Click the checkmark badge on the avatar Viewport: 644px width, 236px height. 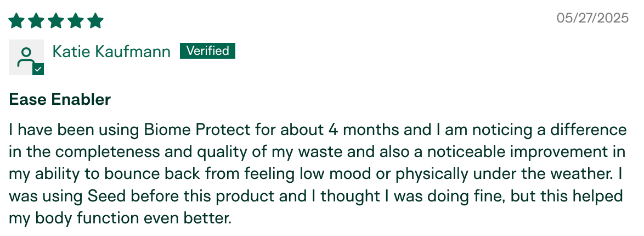tap(38, 70)
